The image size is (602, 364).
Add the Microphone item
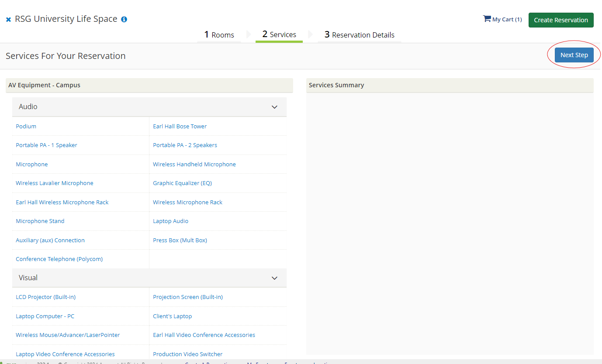pyautogui.click(x=32, y=164)
